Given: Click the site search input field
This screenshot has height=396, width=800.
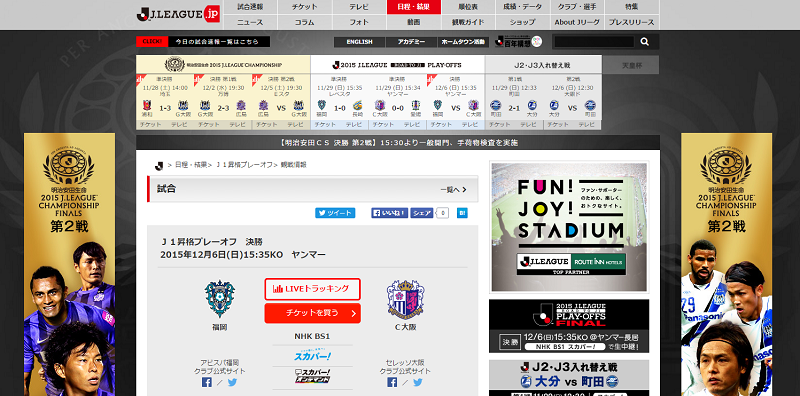Looking at the screenshot, I should pos(593,42).
